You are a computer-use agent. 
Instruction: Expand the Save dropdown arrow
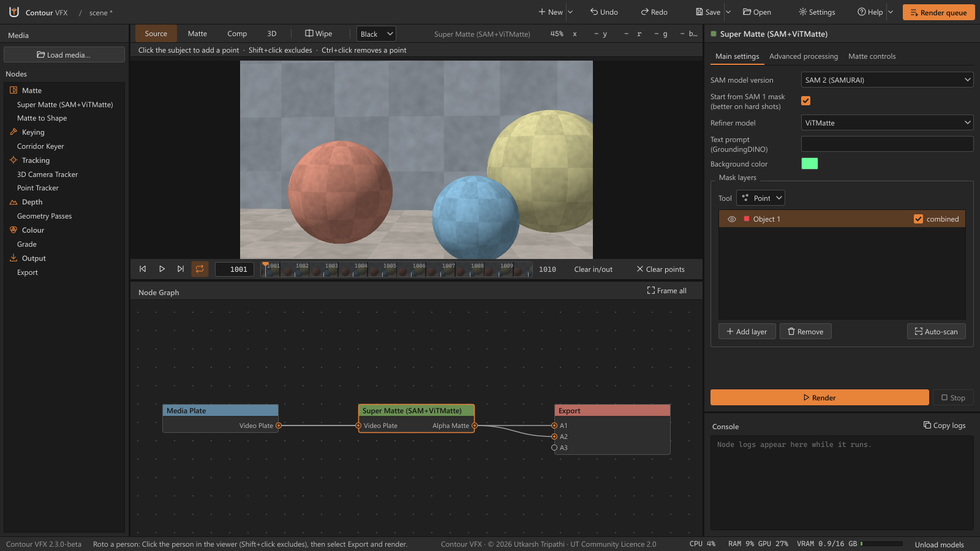point(728,12)
